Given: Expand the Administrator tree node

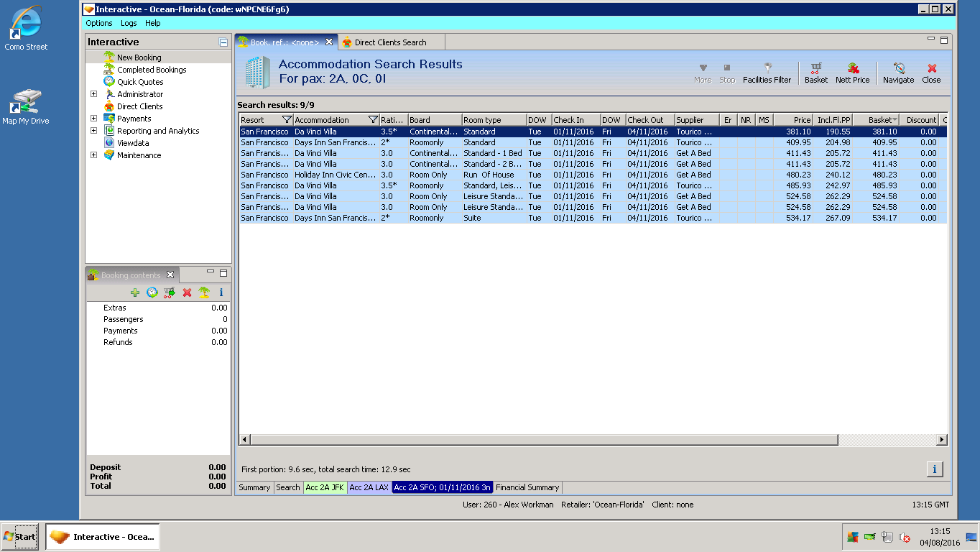Looking at the screenshot, I should pyautogui.click(x=93, y=94).
